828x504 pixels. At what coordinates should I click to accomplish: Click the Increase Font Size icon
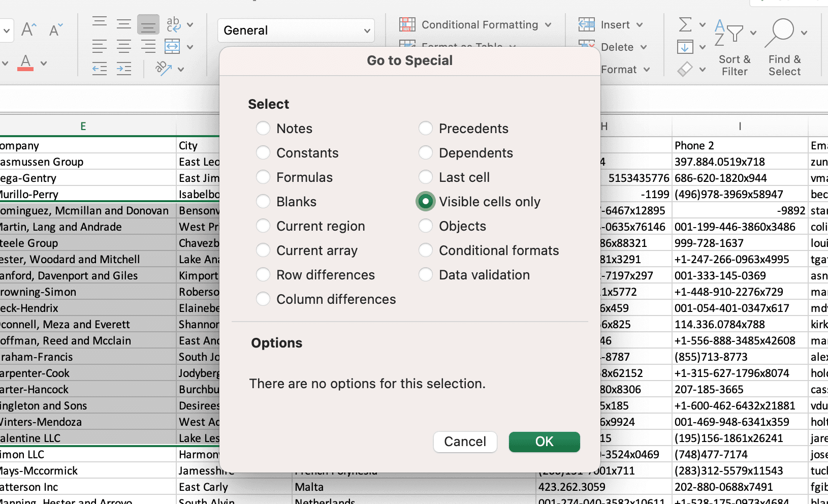(x=28, y=29)
